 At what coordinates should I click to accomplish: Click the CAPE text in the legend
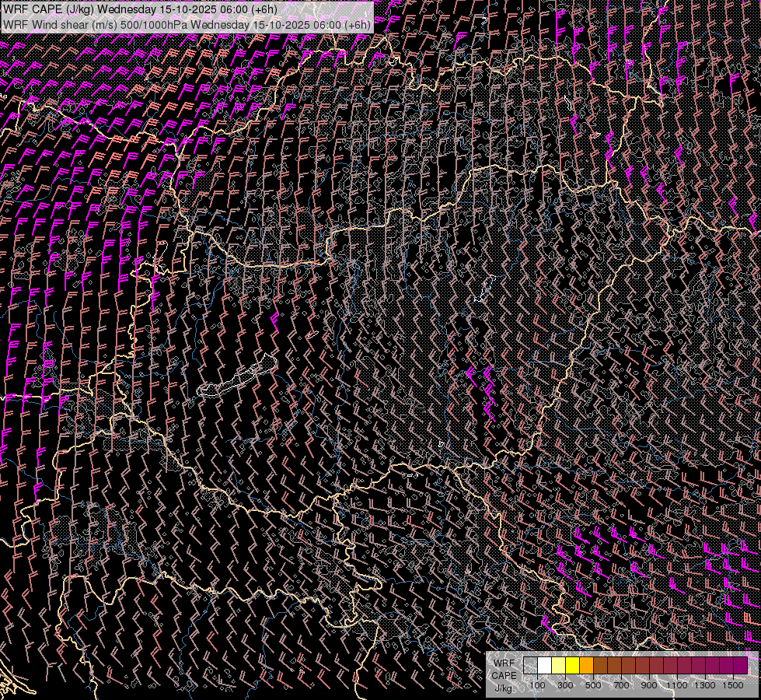pos(503,675)
